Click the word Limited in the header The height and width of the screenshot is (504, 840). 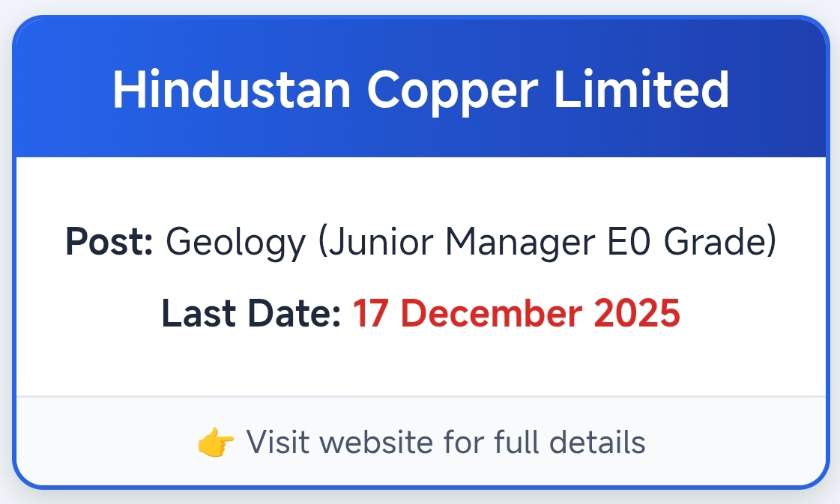coord(641,90)
